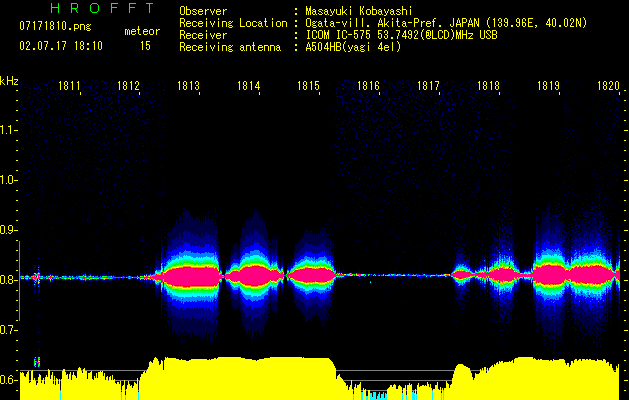Click the 1813 time marker
This screenshot has height=400, width=629.
click(x=189, y=86)
